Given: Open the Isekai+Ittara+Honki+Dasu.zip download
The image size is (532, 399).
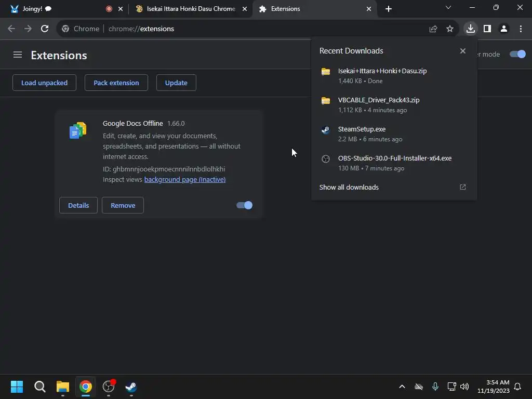Looking at the screenshot, I should pos(394,76).
